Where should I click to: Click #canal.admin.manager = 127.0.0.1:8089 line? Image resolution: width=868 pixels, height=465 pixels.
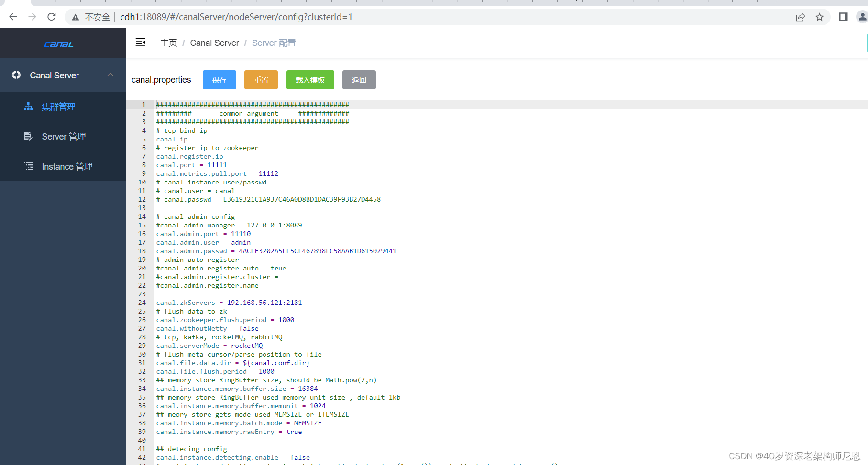point(229,225)
